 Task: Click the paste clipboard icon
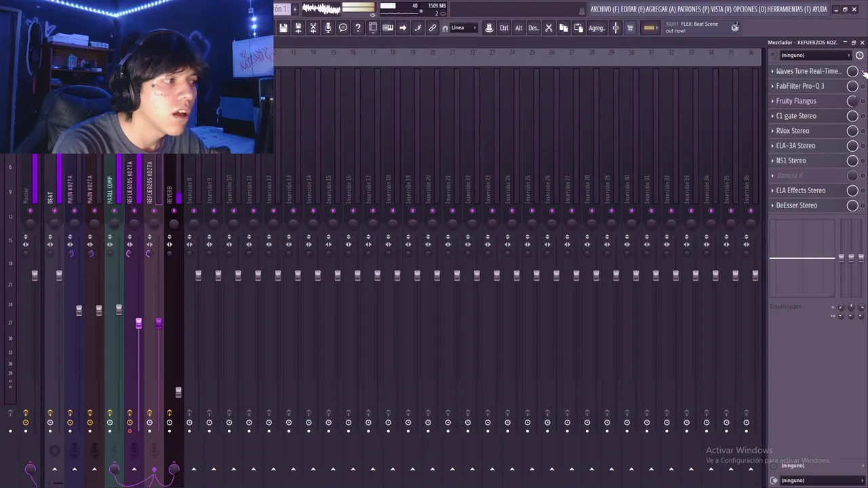(x=578, y=28)
